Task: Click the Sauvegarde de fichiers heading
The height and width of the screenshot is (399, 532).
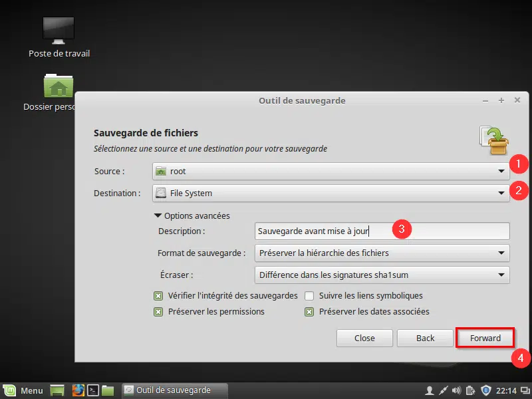Action: pos(146,133)
